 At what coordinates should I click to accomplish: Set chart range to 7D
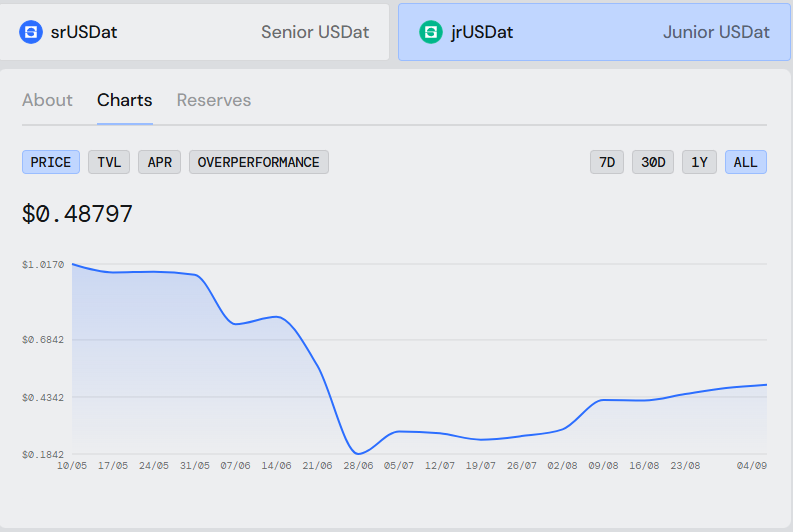click(x=607, y=162)
